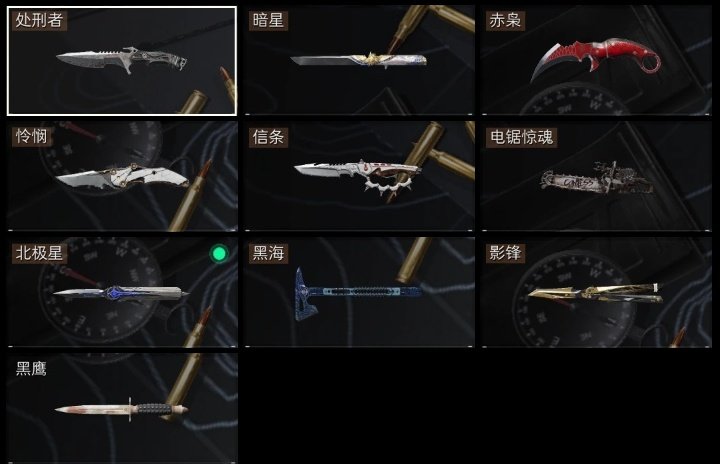
Task: Click the 黑海 name label
Action: (x=268, y=253)
